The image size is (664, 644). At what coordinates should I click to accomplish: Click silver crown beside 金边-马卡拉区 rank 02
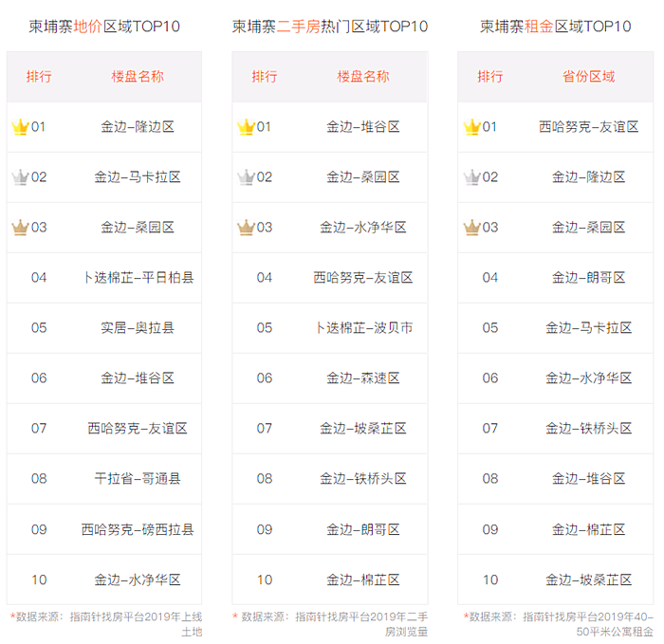click(x=20, y=177)
